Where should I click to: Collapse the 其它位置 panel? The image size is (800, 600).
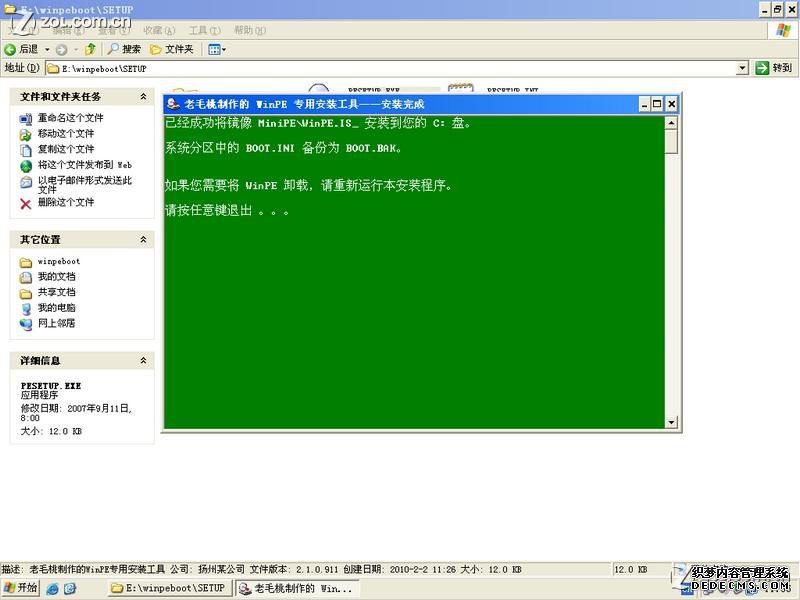pyautogui.click(x=143, y=239)
